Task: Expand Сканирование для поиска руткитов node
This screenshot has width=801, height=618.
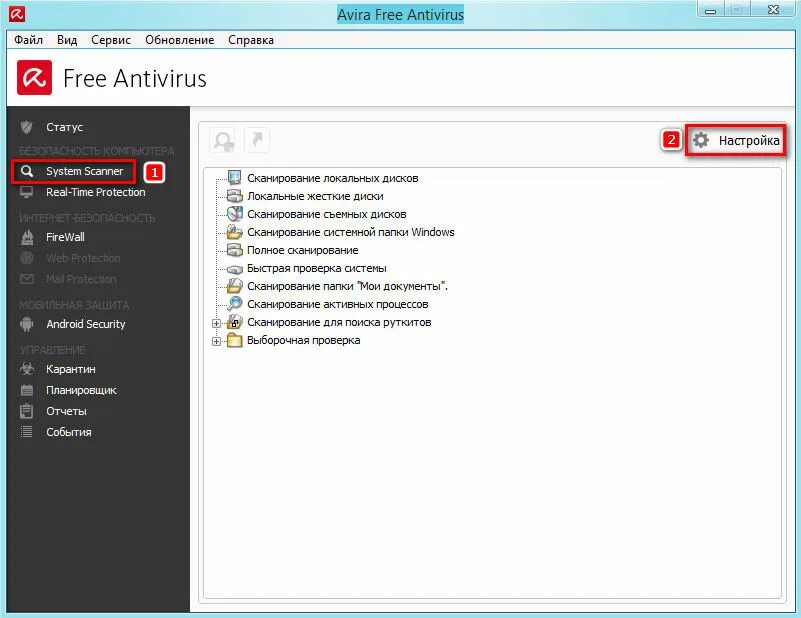Action: click(x=216, y=323)
